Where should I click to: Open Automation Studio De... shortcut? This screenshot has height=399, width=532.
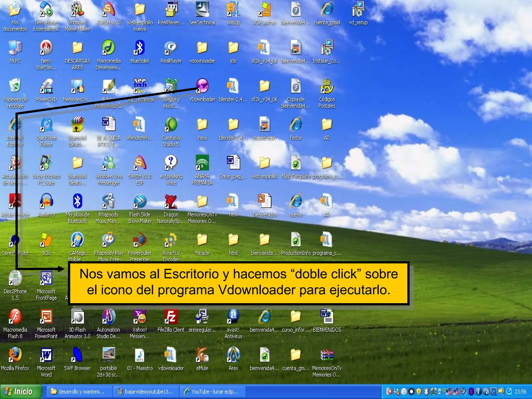(109, 316)
